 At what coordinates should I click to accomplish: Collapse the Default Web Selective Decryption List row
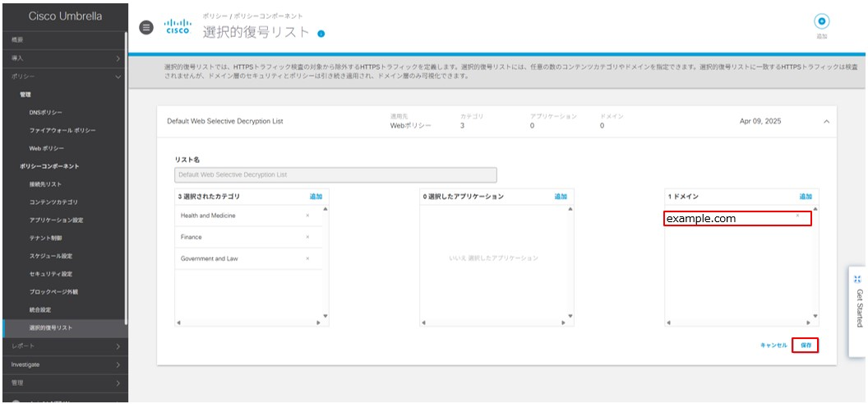[x=826, y=122]
